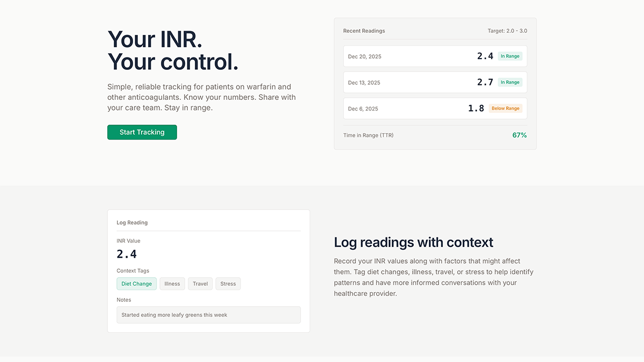Enable the Illness context tag
The width and height of the screenshot is (644, 362).
click(172, 284)
